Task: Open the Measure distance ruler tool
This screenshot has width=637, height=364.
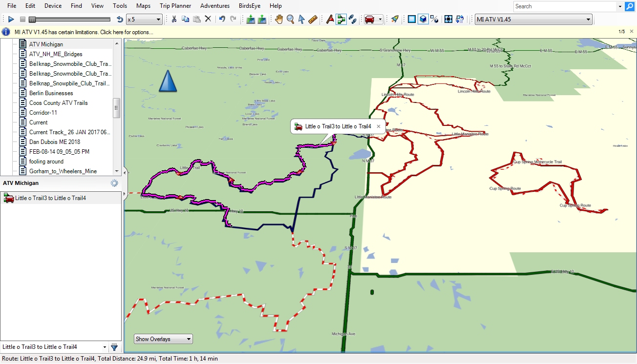Action: point(313,19)
